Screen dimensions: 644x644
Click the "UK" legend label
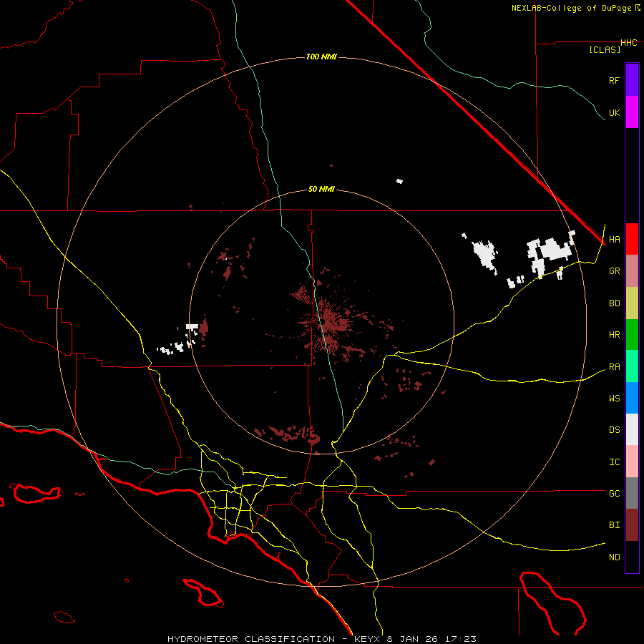tap(614, 112)
